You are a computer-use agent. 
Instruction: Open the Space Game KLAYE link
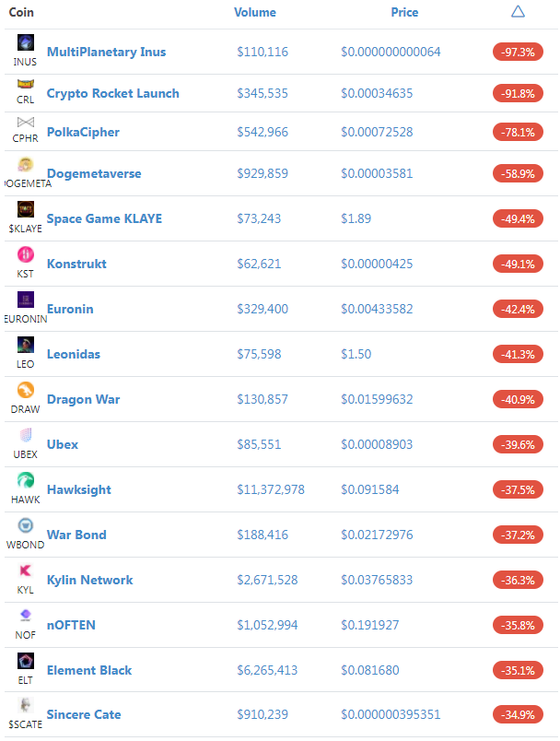[x=104, y=218]
